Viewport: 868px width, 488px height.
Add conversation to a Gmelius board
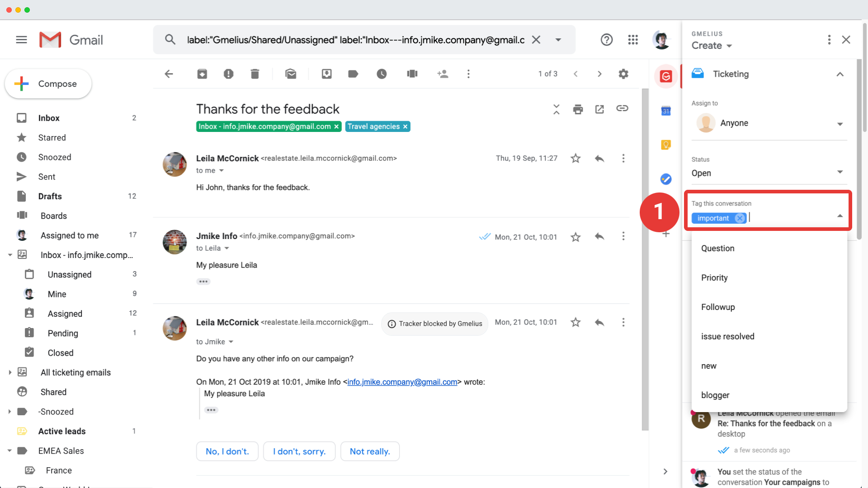(412, 74)
